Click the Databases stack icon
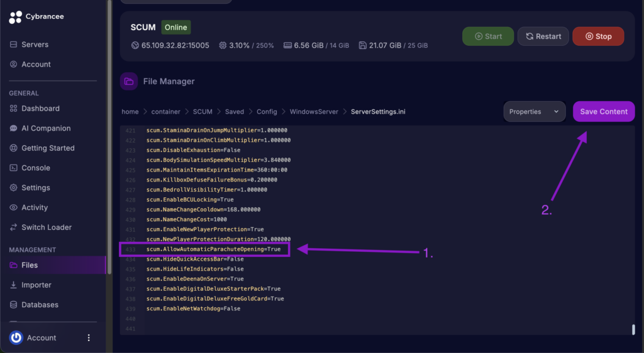This screenshot has height=353, width=644. (14, 305)
